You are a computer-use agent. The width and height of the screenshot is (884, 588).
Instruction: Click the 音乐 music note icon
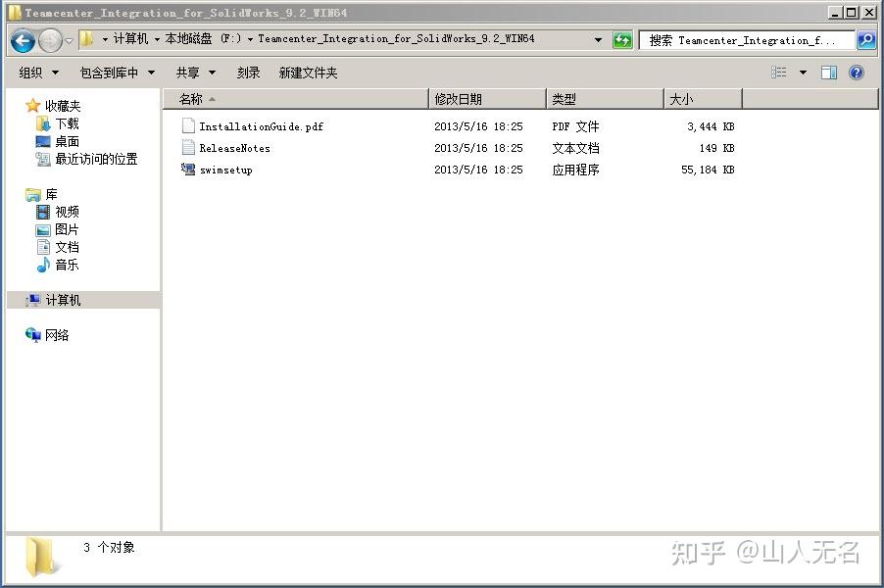(x=43, y=265)
